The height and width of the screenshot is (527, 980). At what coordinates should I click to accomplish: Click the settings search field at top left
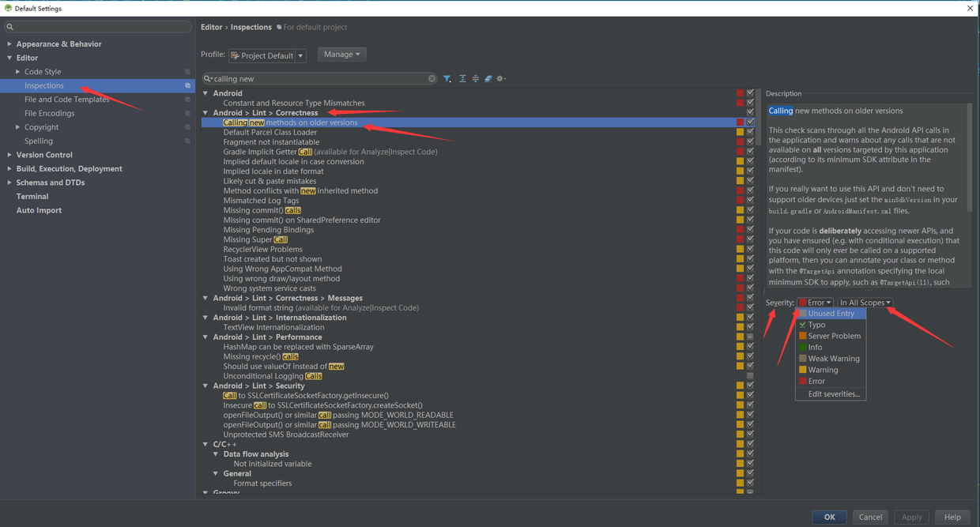click(98, 27)
